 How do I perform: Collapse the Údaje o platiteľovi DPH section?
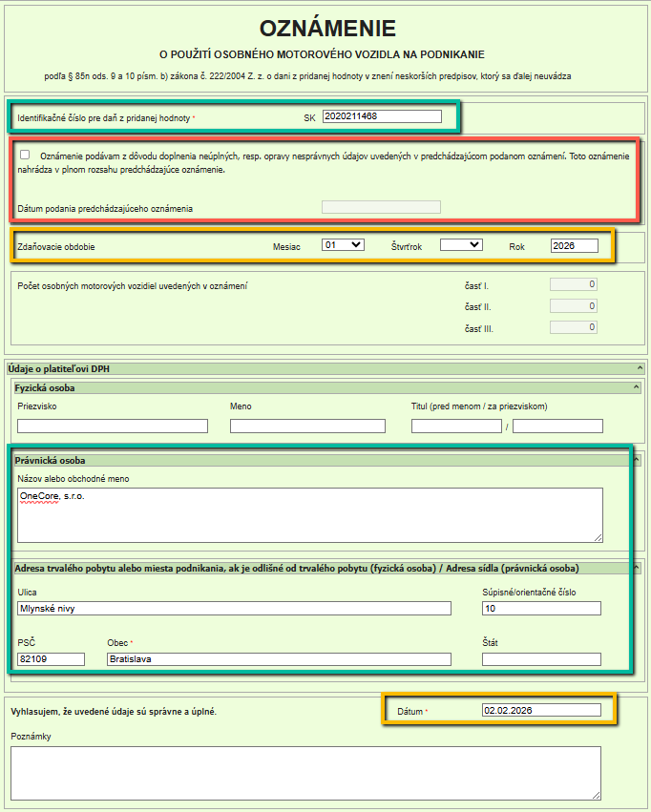(x=640, y=367)
